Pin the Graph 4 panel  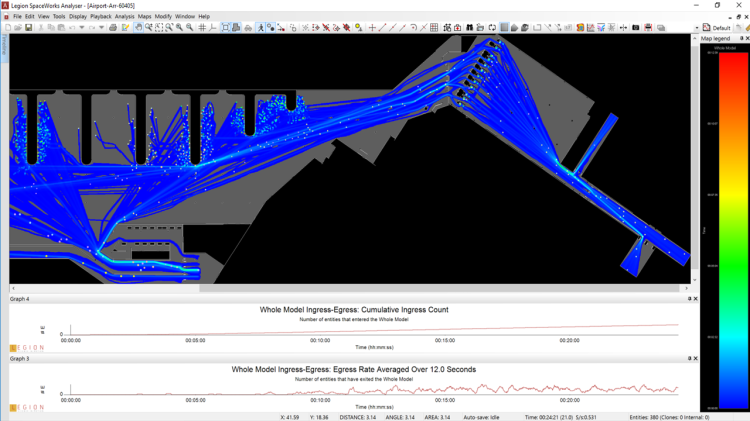coord(689,299)
